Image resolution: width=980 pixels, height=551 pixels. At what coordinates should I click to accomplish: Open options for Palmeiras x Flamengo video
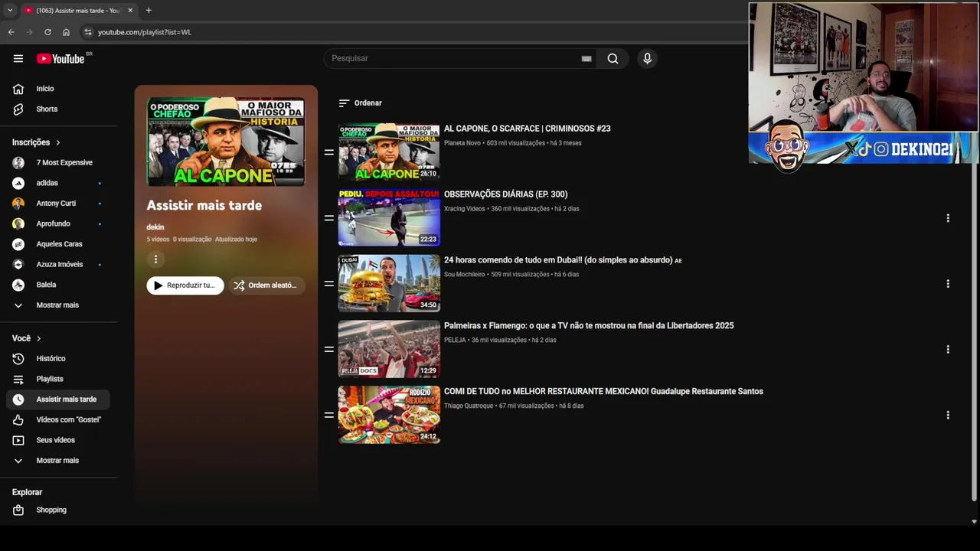[x=948, y=350]
